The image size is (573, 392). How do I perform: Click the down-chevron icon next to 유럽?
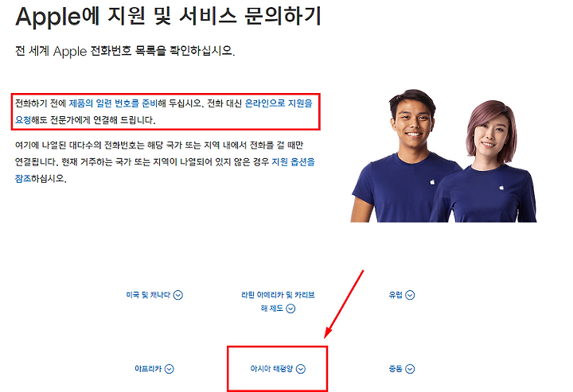tap(410, 295)
